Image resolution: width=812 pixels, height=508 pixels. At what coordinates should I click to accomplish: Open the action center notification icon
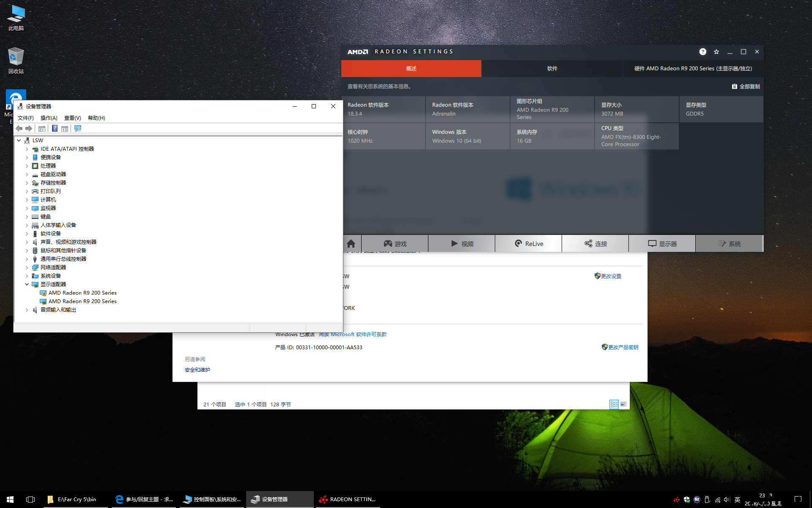[x=798, y=500]
